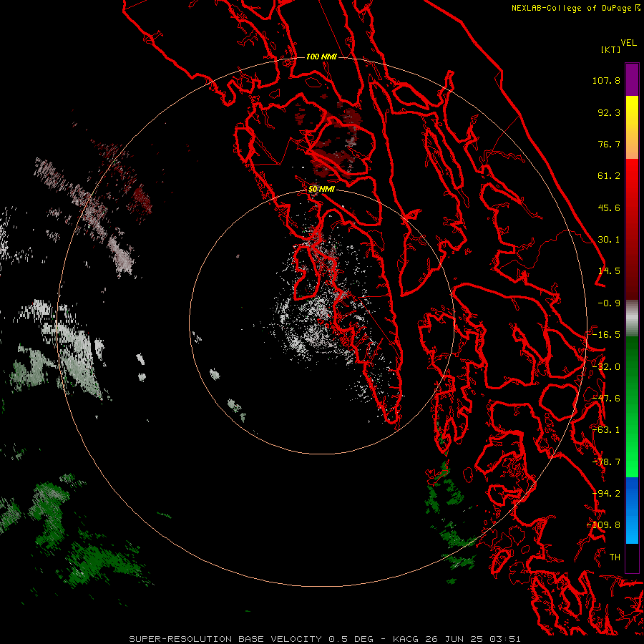Click the 76.7 legend value
Screen dimensions: 644x644
609,144
